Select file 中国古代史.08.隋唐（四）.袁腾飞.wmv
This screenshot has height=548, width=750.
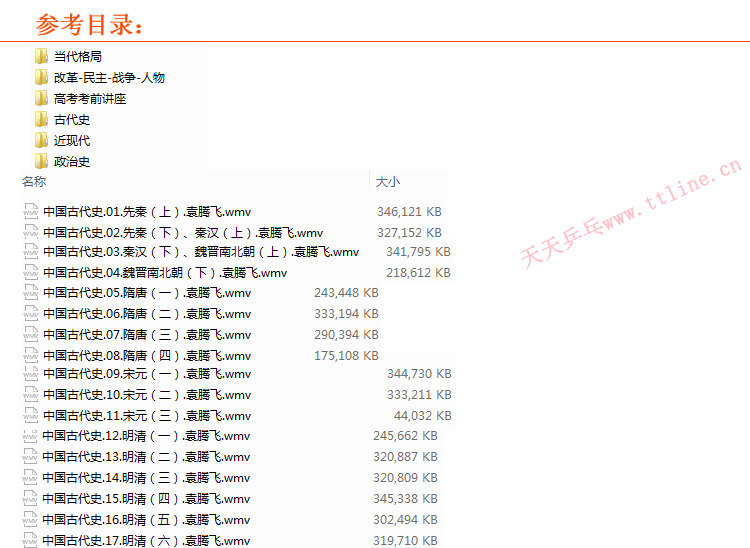(x=147, y=355)
